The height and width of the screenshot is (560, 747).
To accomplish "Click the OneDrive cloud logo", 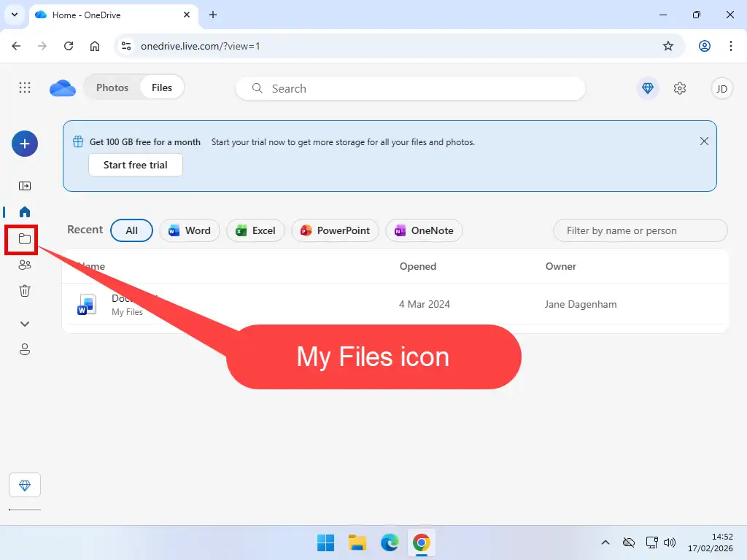I will tap(62, 87).
